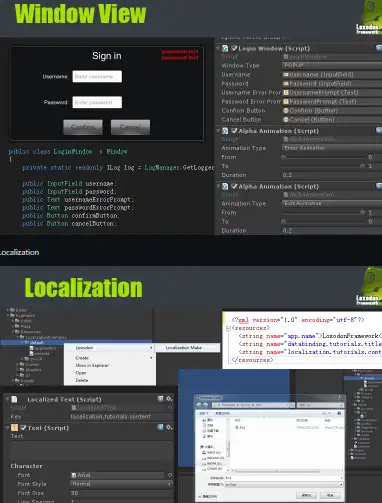Click PasswordPrompt (Text) object icon
The height and width of the screenshot is (503, 382).
point(286,102)
